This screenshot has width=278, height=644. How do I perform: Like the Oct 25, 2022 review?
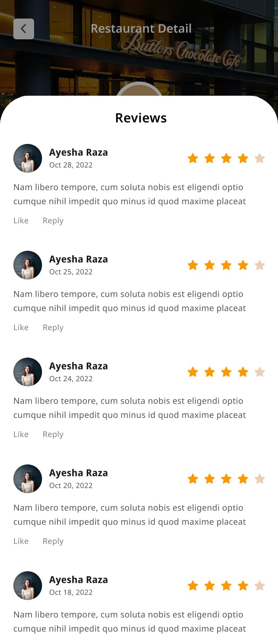[21, 328]
